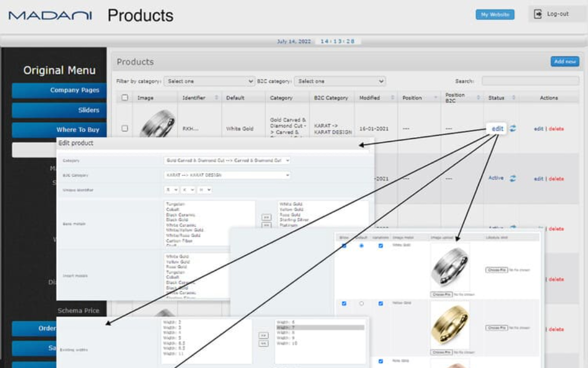
Task: Click Active status text in second row
Action: (496, 178)
